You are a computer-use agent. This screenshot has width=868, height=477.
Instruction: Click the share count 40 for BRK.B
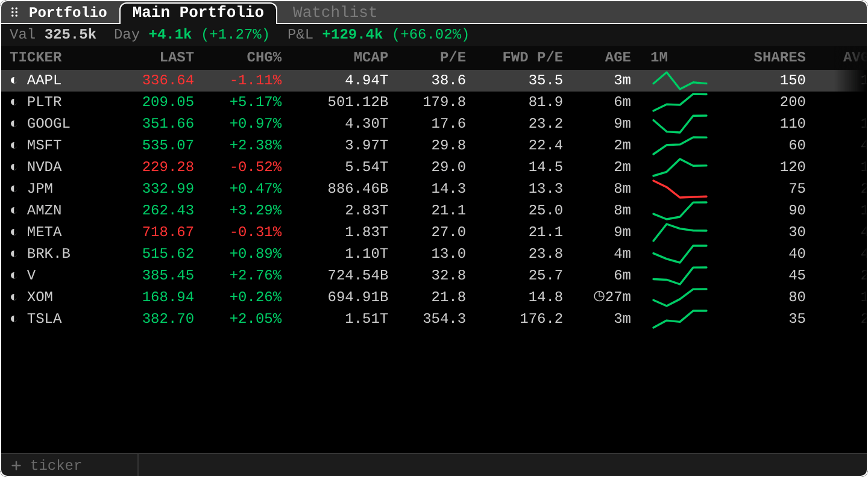(x=797, y=254)
